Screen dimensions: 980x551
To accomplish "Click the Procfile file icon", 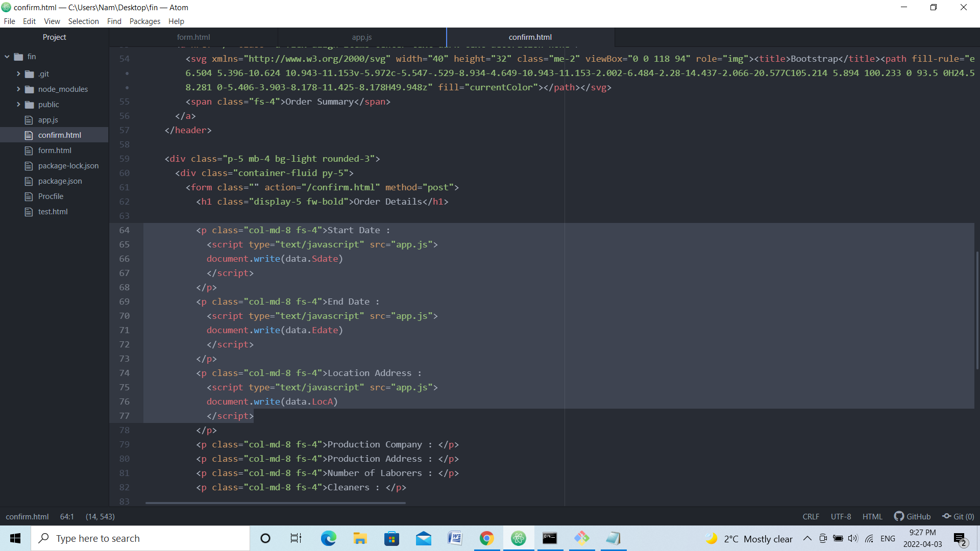I will (29, 196).
